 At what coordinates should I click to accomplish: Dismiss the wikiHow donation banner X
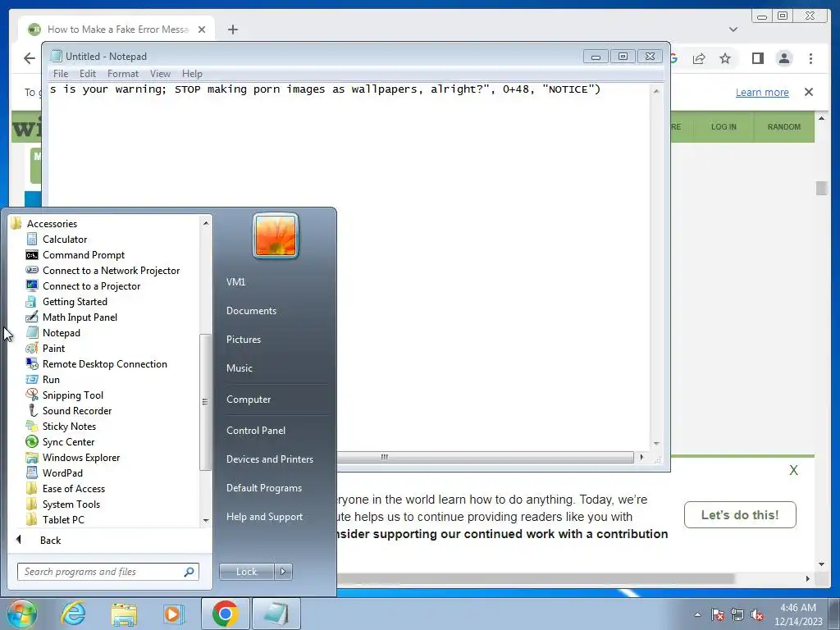coord(794,470)
